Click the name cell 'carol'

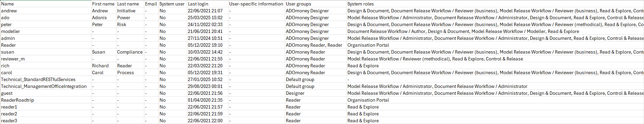point(46,72)
